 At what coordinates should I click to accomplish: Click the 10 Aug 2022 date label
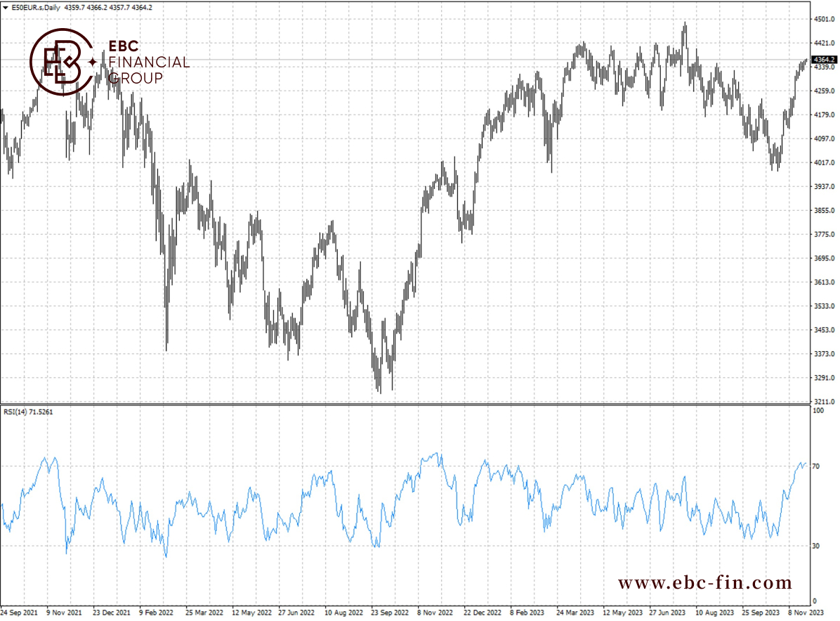[x=344, y=613]
